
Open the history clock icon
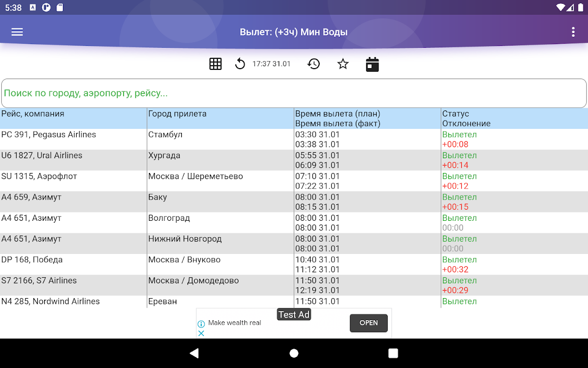point(314,64)
